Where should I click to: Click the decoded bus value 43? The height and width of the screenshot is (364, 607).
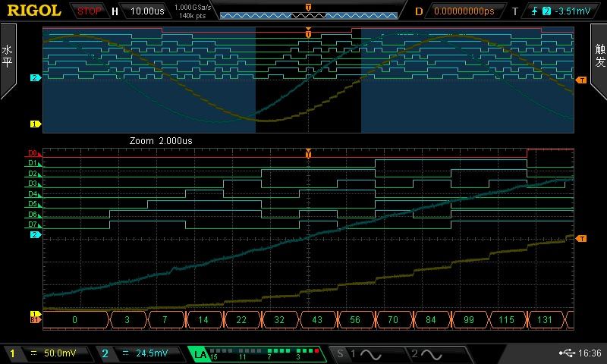[319, 320]
